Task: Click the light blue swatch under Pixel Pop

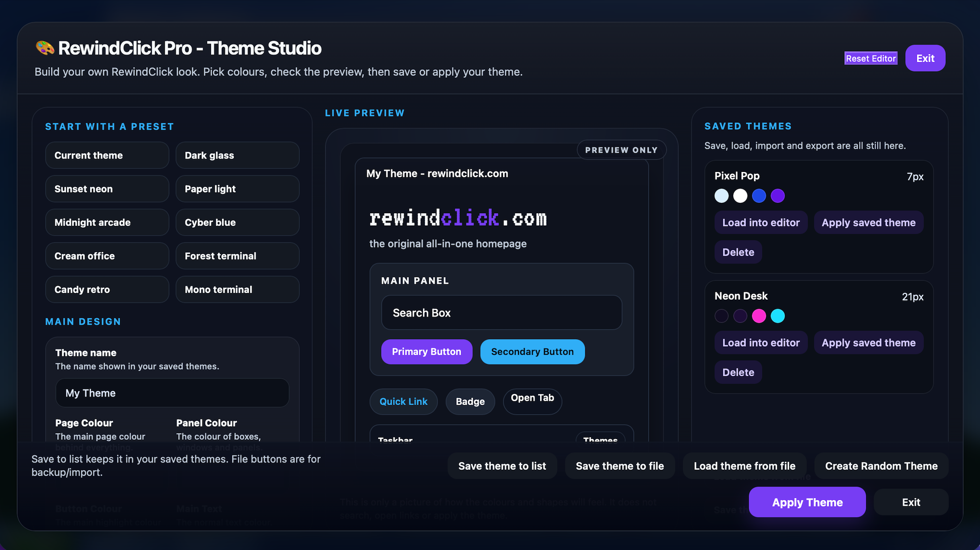Action: [x=721, y=196]
